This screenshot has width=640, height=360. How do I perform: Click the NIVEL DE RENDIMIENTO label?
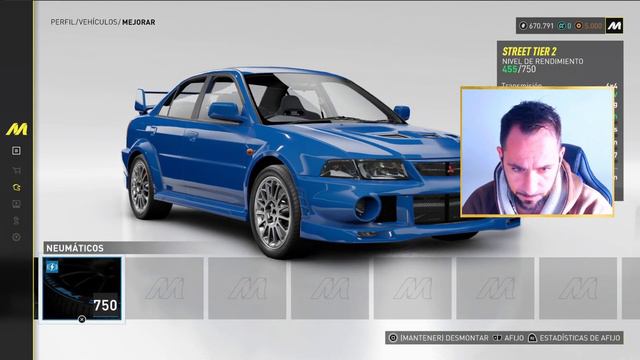point(542,61)
